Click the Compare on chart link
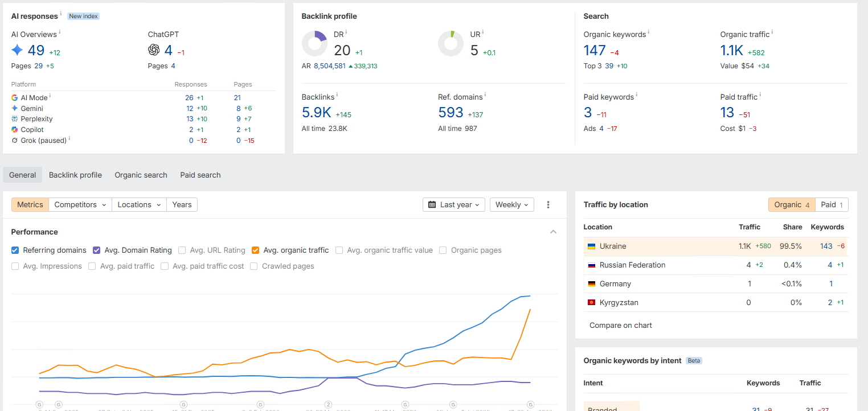868x411 pixels. tap(621, 326)
